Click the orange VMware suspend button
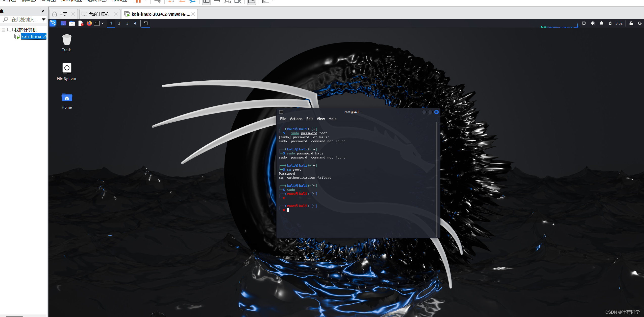Image resolution: width=644 pixels, height=317 pixels. 138,1
